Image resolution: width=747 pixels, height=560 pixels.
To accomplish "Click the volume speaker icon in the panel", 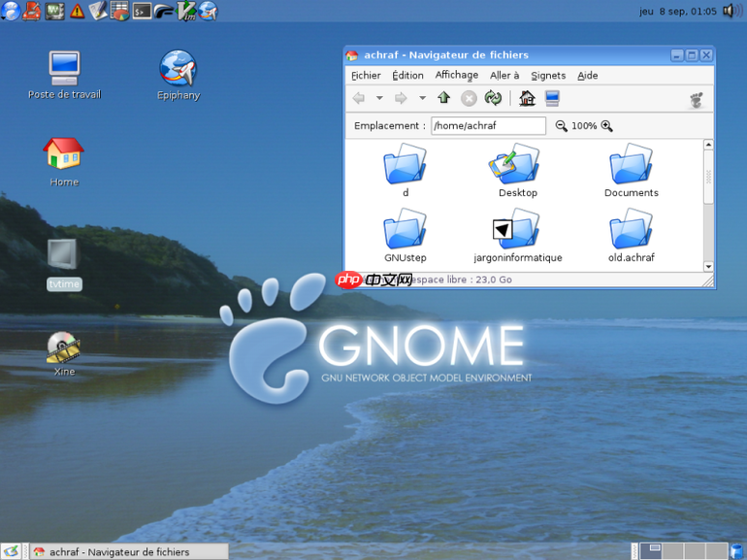I will point(732,11).
